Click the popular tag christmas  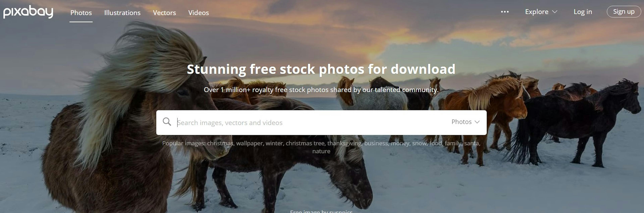220,143
